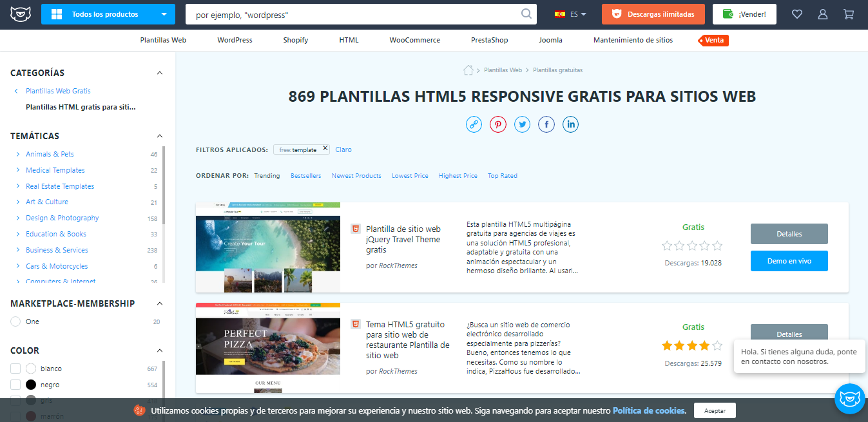Open the user account icon

point(823,14)
